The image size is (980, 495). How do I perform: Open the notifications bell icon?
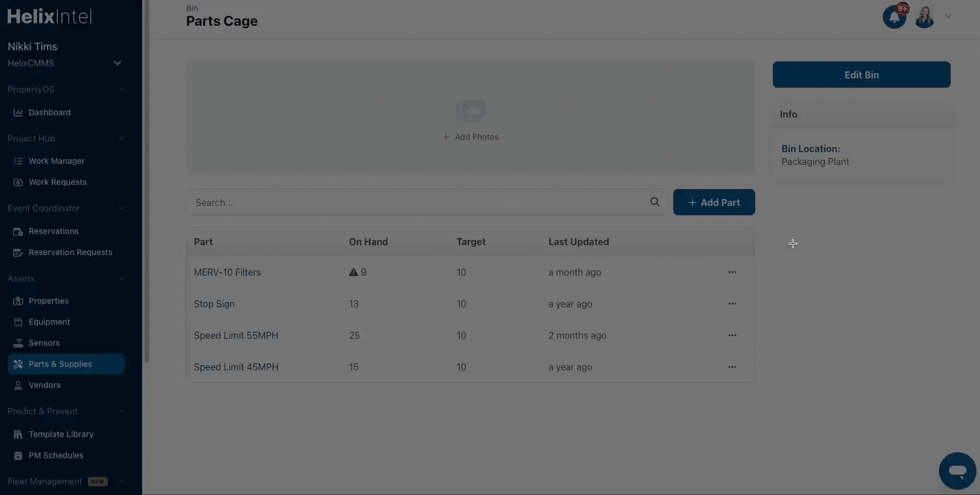tap(894, 17)
